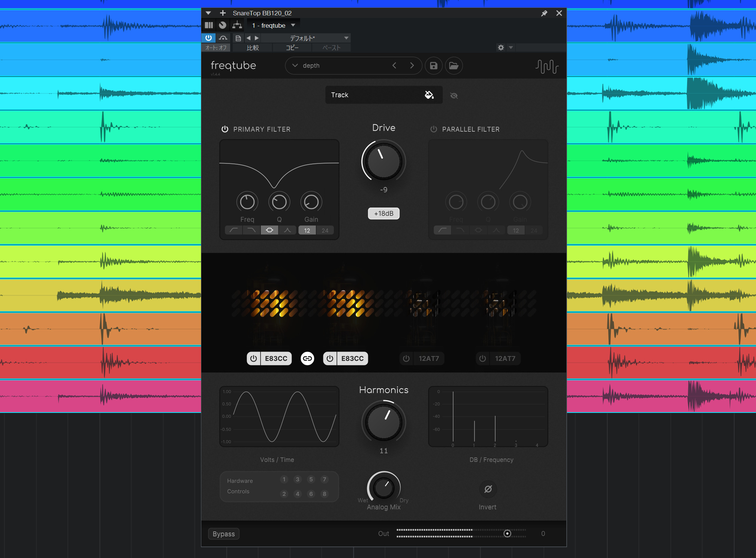Toggle power for the second 12AT7 tube
The height and width of the screenshot is (558, 756).
pyautogui.click(x=482, y=358)
